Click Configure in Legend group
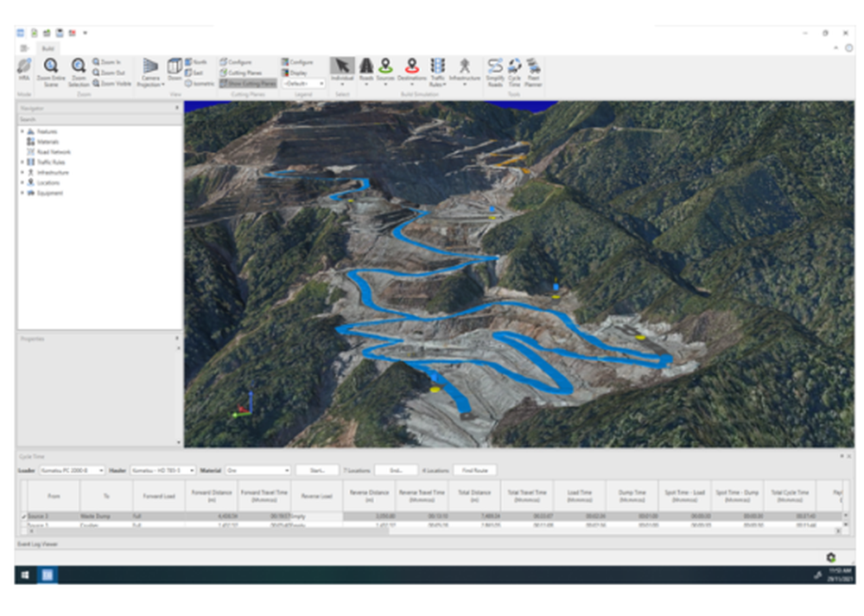Image resolution: width=864 pixels, height=616 pixels. point(297,61)
